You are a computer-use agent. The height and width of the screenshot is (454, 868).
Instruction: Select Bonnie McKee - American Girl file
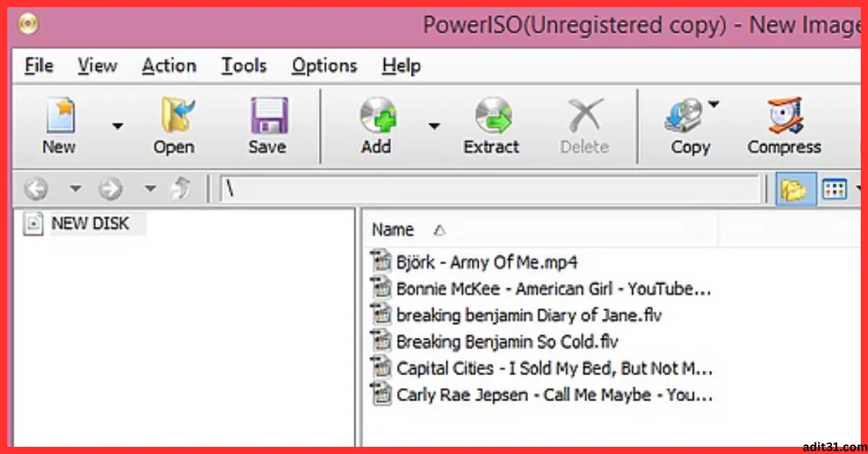pos(554,289)
